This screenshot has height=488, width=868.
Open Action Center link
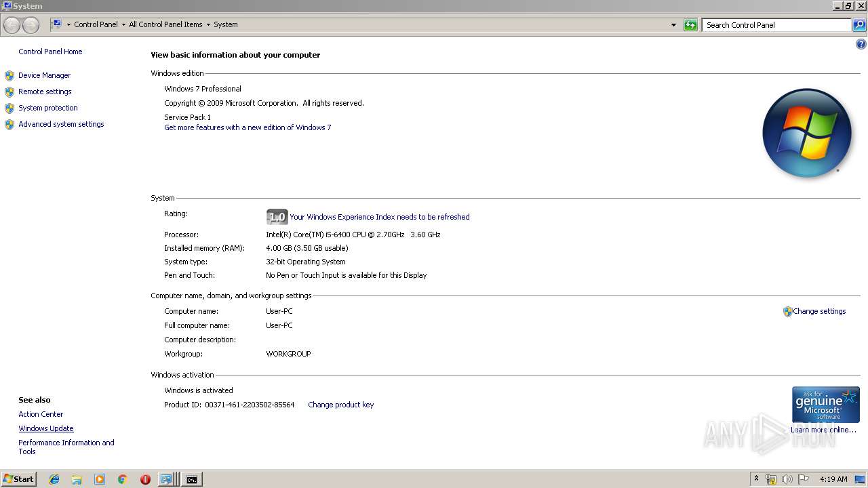click(41, 414)
